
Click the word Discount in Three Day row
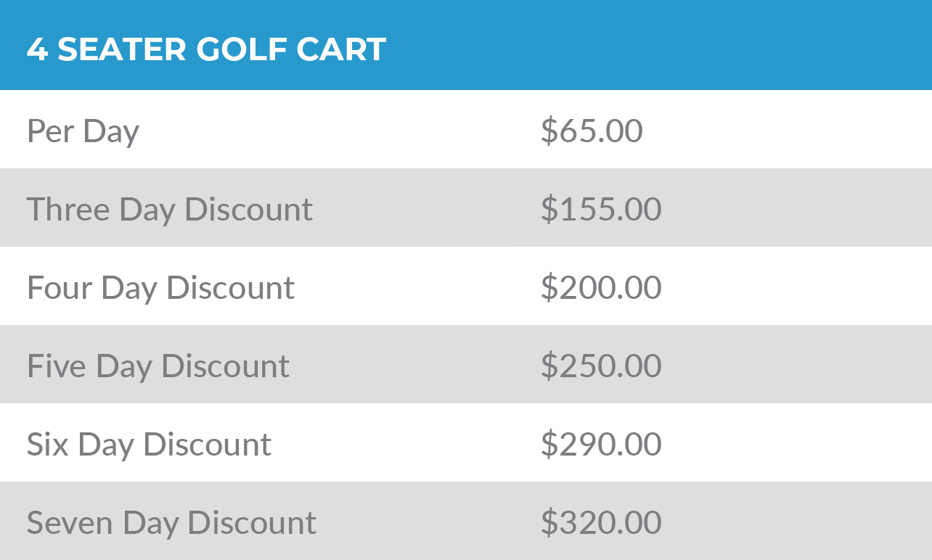point(248,210)
